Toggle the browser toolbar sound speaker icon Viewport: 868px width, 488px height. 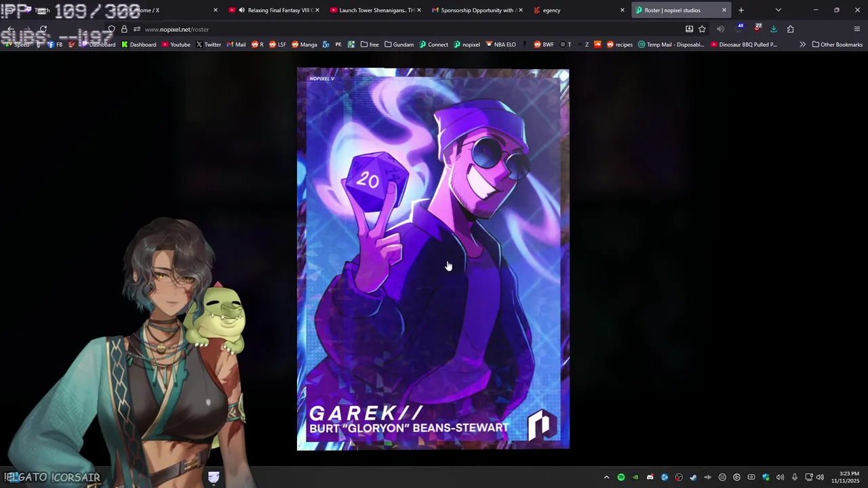[720, 29]
